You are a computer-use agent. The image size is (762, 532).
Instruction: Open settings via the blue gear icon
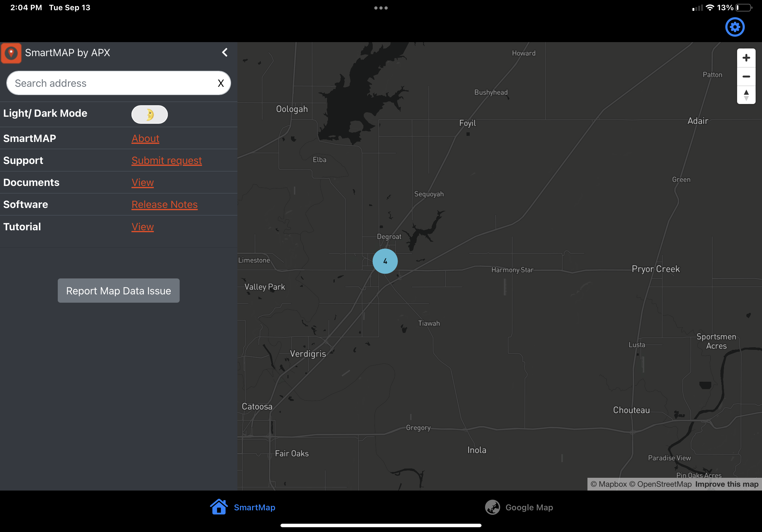point(735,27)
